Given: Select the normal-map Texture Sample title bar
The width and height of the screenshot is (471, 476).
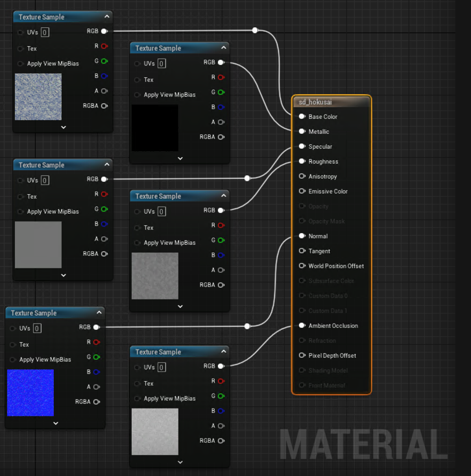Looking at the screenshot, I should (55, 313).
